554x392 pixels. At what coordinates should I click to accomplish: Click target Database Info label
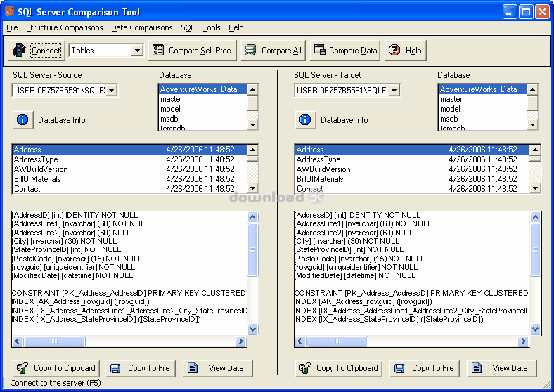(344, 120)
